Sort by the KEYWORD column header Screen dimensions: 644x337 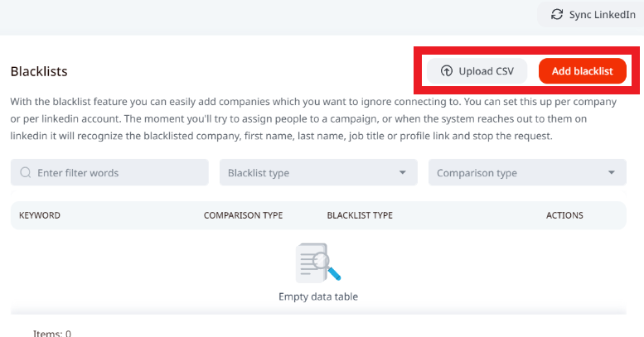40,215
